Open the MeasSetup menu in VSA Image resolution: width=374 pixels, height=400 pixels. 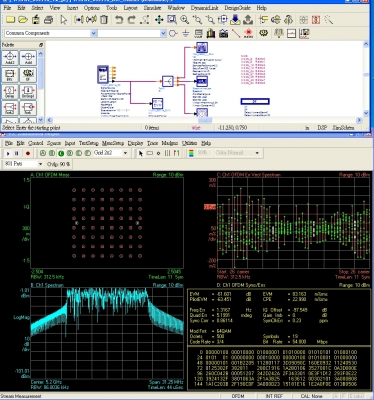[x=113, y=143]
